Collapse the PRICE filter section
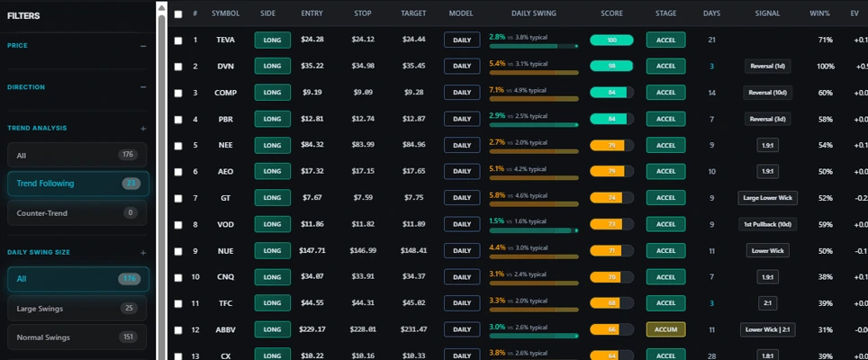The width and height of the screenshot is (868, 360). pyautogui.click(x=143, y=46)
